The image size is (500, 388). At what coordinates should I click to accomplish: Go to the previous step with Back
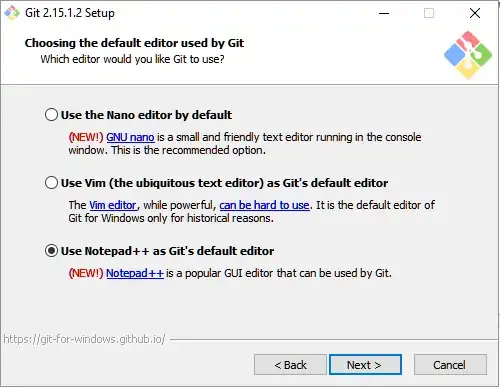290,365
